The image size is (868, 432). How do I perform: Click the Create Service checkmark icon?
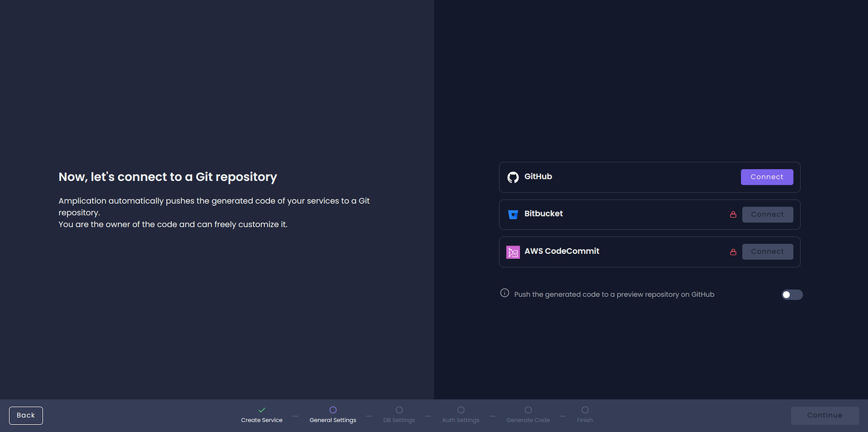(x=262, y=410)
